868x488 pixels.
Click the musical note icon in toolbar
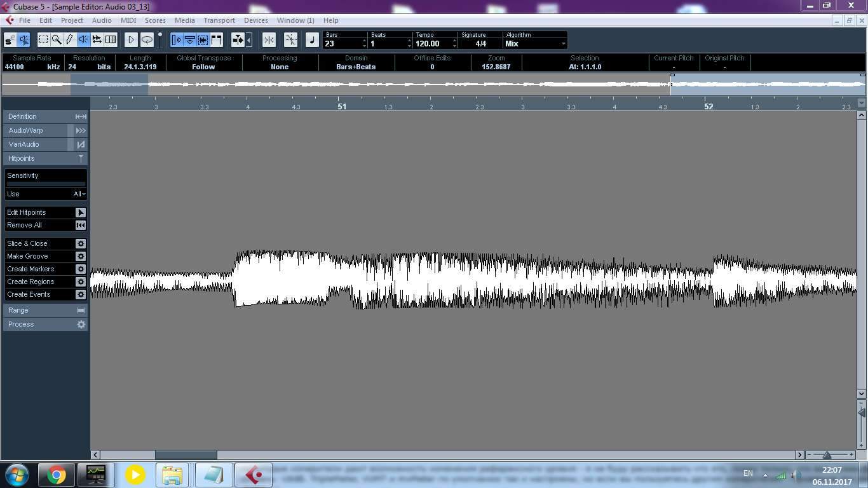pyautogui.click(x=312, y=40)
